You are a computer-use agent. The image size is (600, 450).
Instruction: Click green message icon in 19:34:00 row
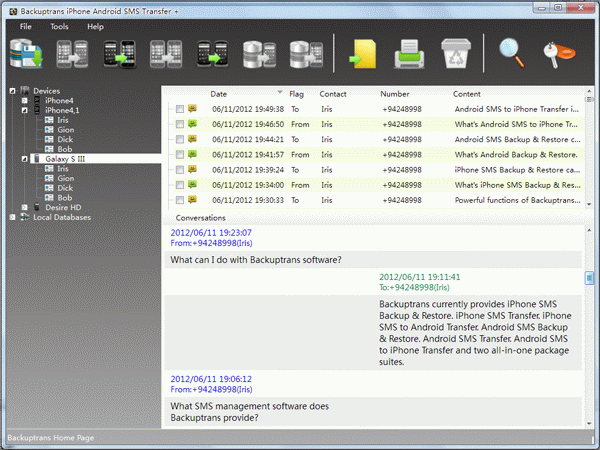pyautogui.click(x=192, y=184)
